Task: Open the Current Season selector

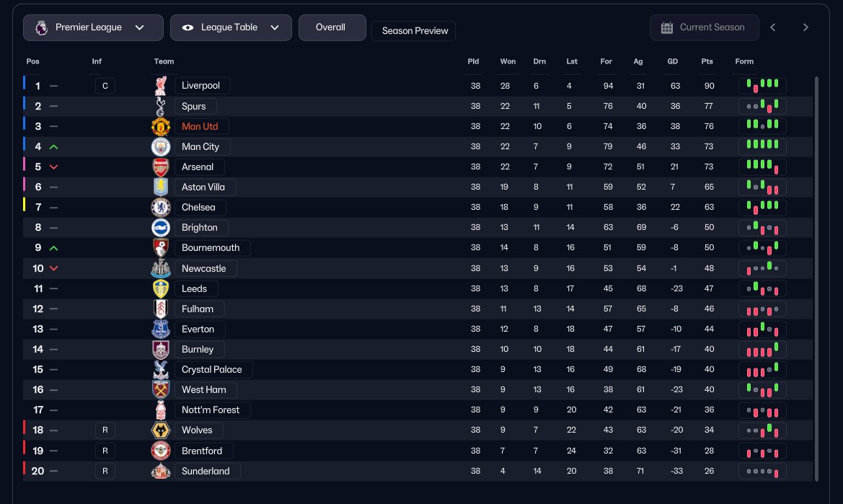Action: (x=705, y=27)
